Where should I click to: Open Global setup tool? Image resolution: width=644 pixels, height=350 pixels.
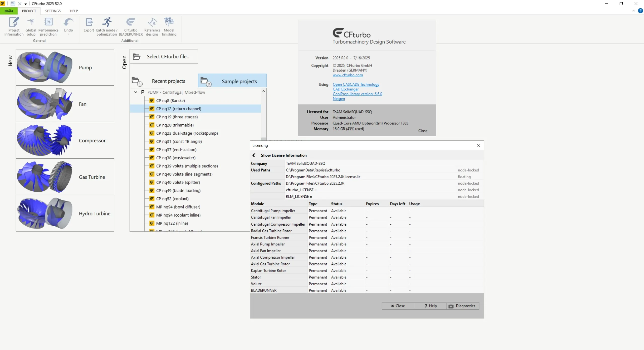(x=31, y=27)
